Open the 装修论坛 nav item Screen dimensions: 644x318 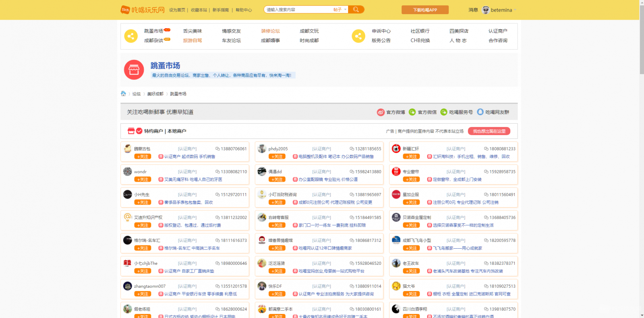270,31
